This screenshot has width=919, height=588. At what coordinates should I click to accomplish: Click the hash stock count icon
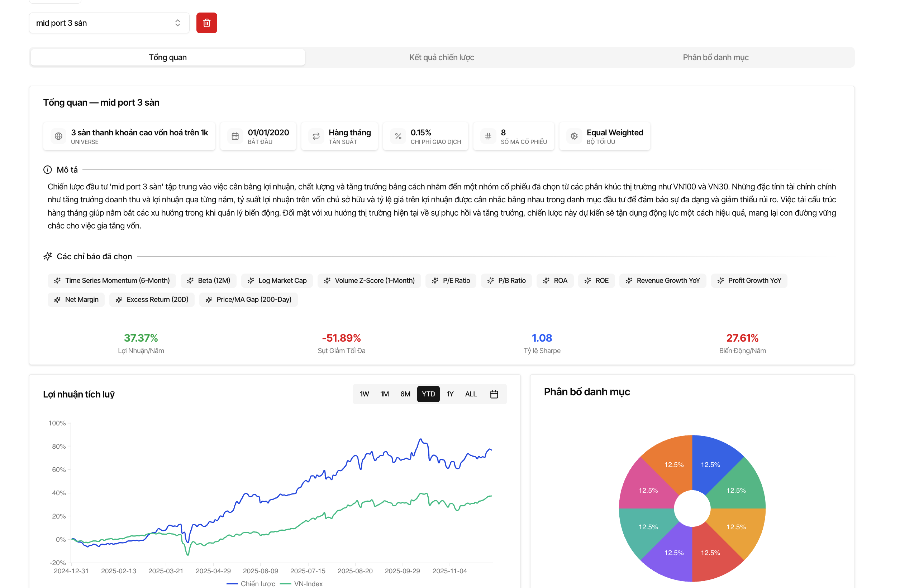click(x=488, y=136)
